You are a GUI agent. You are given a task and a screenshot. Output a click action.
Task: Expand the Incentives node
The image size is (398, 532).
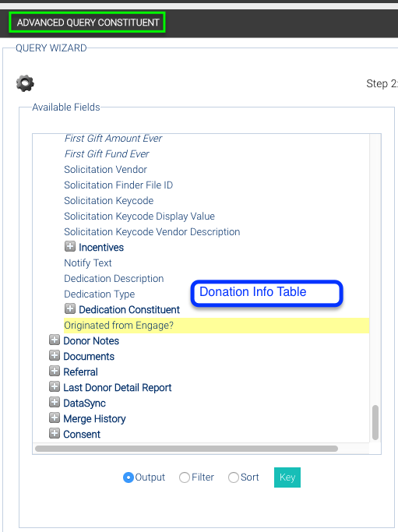(x=70, y=246)
